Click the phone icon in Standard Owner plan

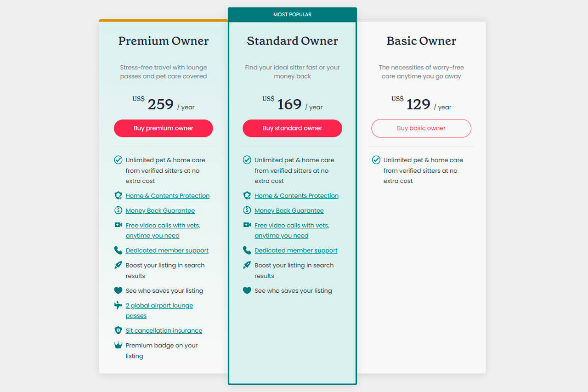[x=247, y=250]
